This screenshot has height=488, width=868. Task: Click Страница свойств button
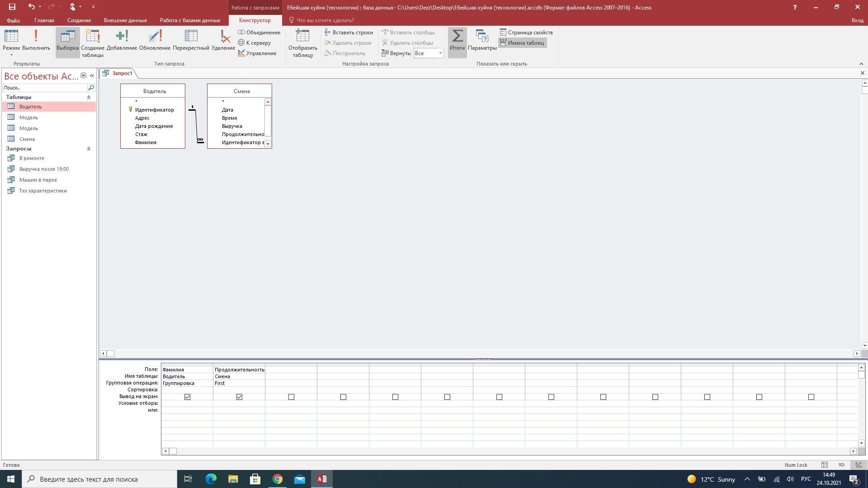(x=526, y=33)
